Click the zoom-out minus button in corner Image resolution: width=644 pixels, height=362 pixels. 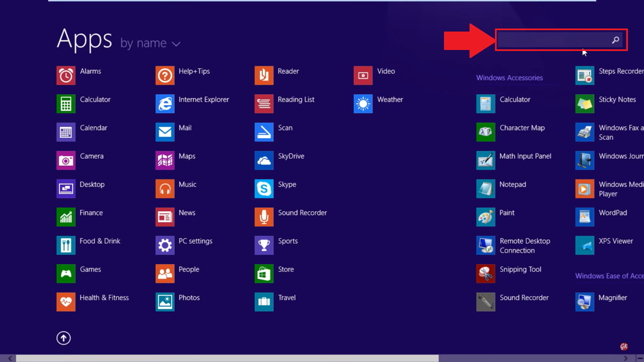(640, 358)
